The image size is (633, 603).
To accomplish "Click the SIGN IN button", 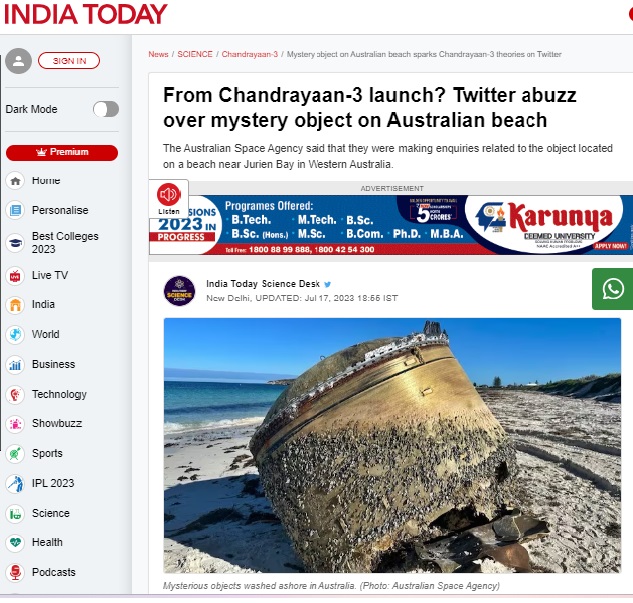I will 69,61.
